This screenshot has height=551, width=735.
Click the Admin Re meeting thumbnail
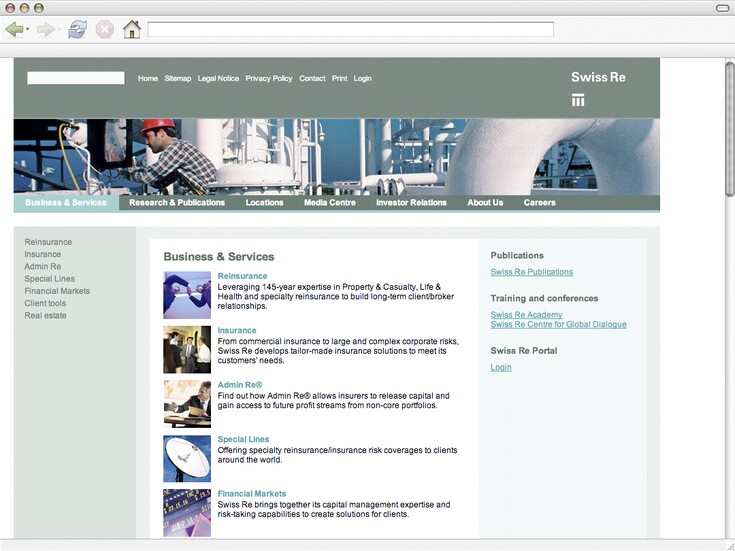[x=187, y=404]
